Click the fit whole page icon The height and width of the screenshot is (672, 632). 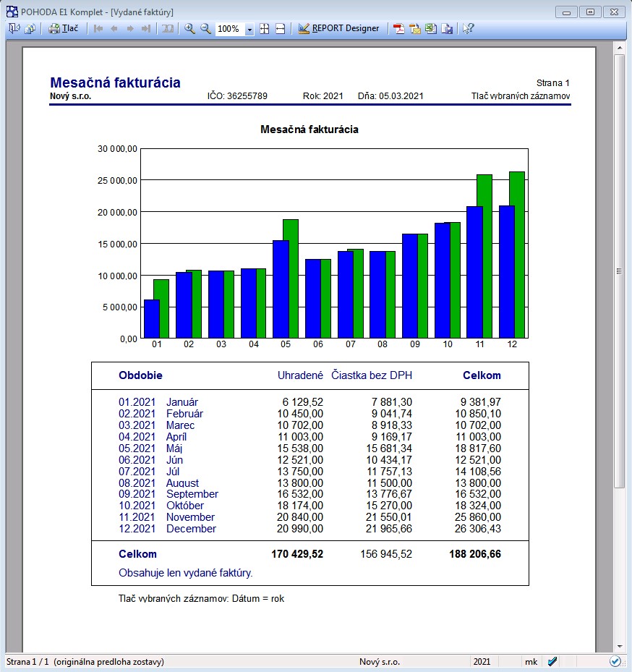pos(265,29)
